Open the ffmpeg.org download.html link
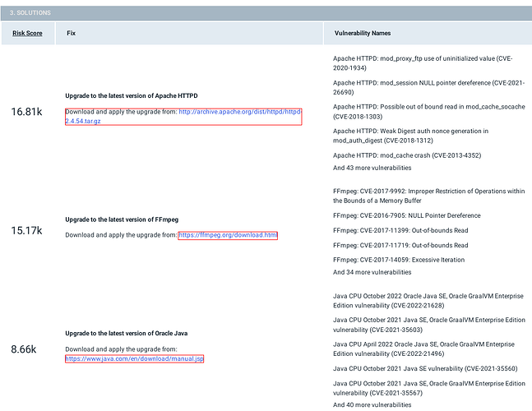The height and width of the screenshot is (411, 532). (x=228, y=235)
